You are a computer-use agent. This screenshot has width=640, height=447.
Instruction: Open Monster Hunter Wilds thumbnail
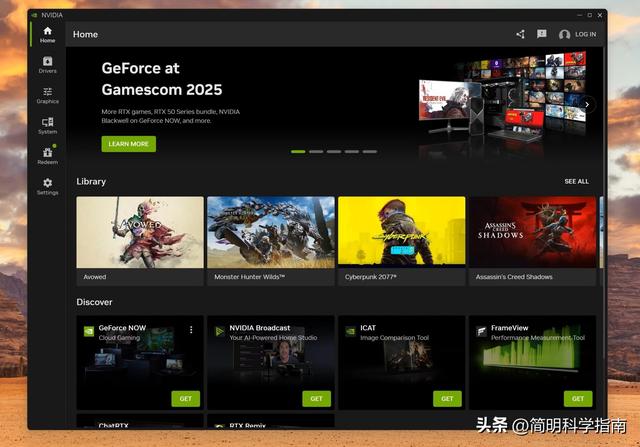point(271,232)
